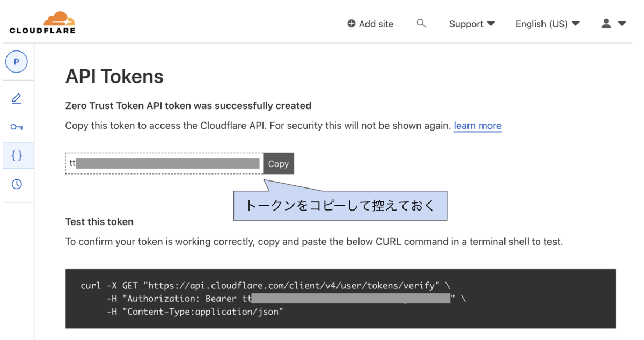Click the curl command code block

[x=341, y=298]
